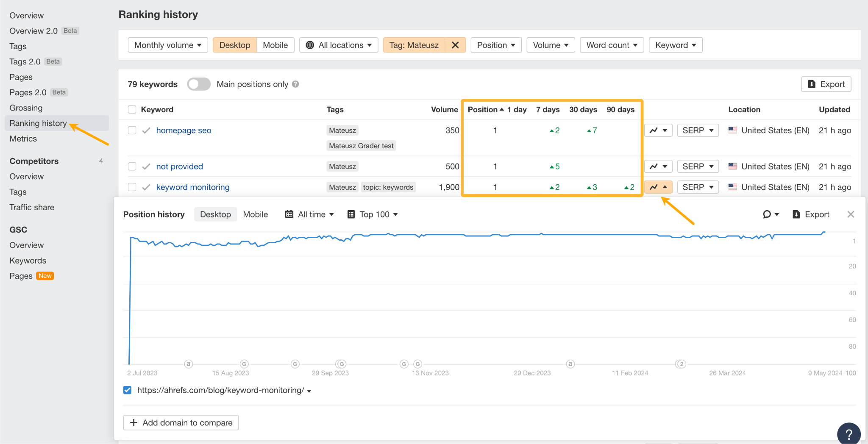
Task: Open the help widget in bottom right corner
Action: point(849,433)
